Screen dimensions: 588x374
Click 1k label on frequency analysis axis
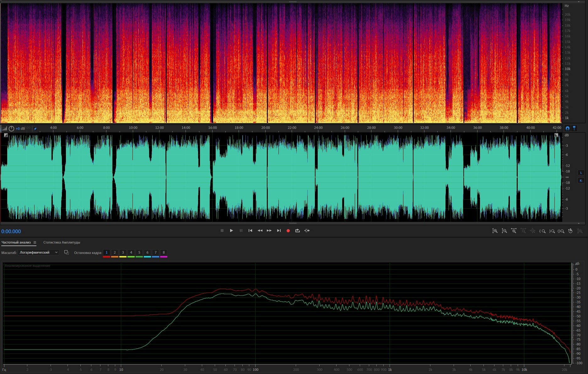click(x=390, y=370)
